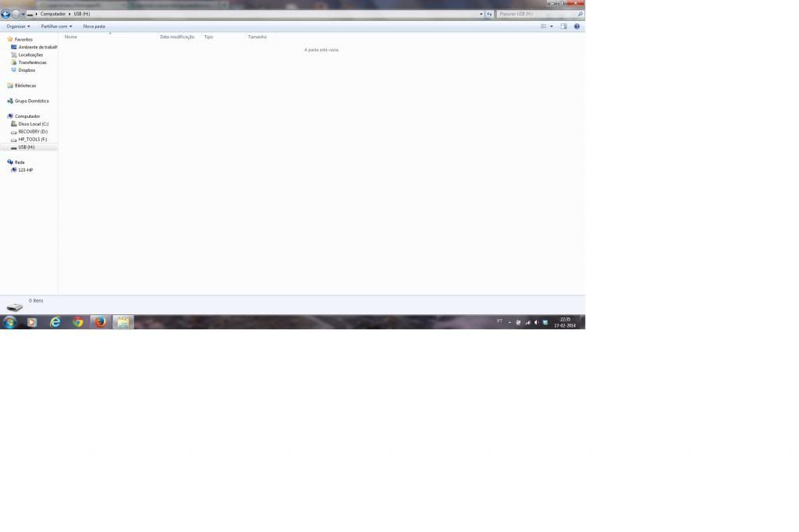Open the Windows Start menu orb
The height and width of the screenshot is (532, 799).
pos(9,322)
